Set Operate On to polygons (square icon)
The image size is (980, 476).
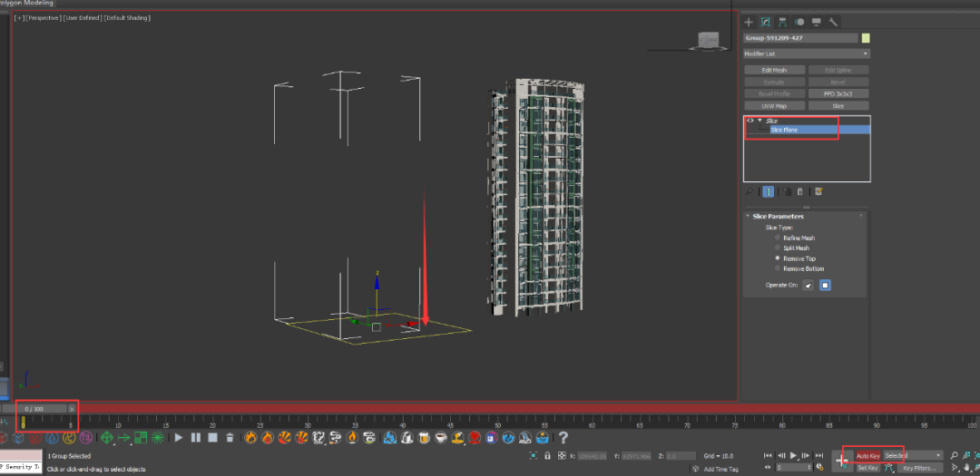coord(825,286)
